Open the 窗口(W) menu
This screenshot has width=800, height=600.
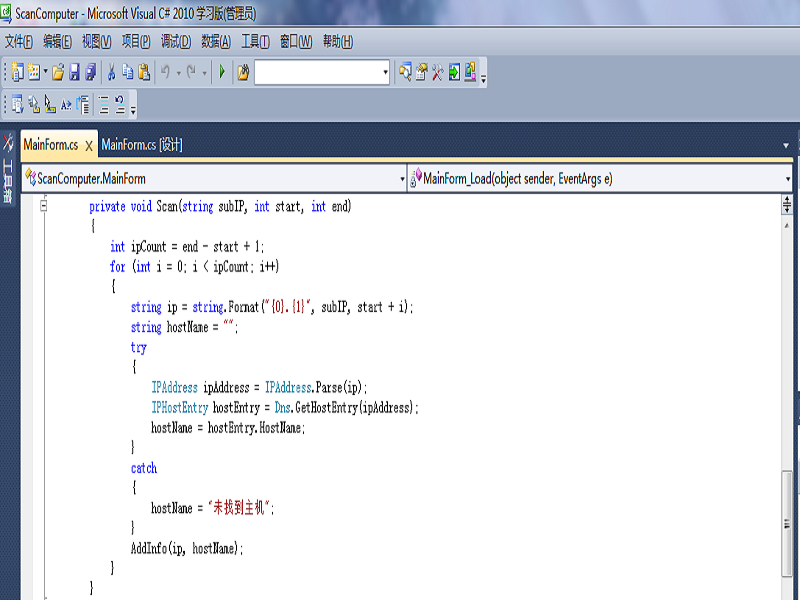(296, 41)
